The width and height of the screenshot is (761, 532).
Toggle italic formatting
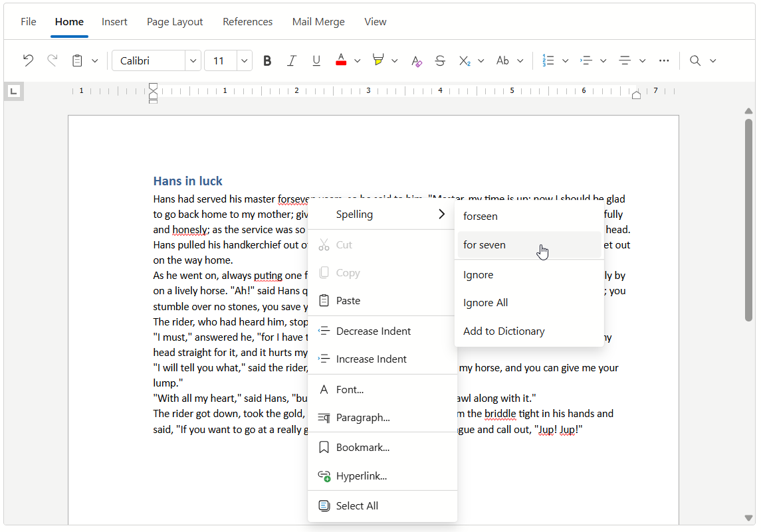(292, 60)
